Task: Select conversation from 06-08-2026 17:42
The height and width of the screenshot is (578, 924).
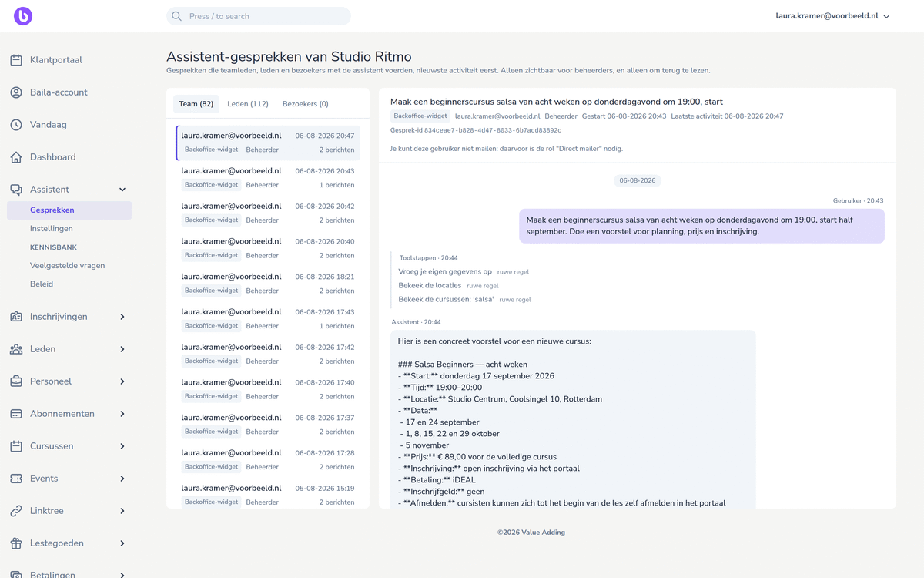Action: (x=268, y=355)
